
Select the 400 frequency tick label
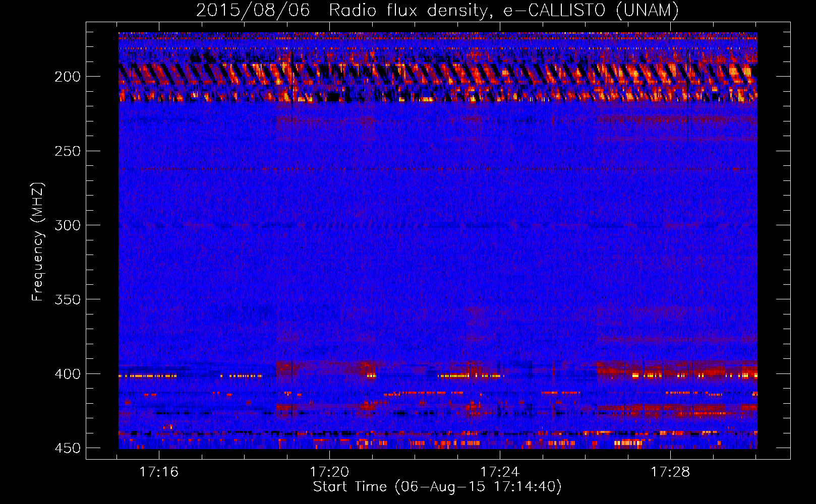coord(68,374)
